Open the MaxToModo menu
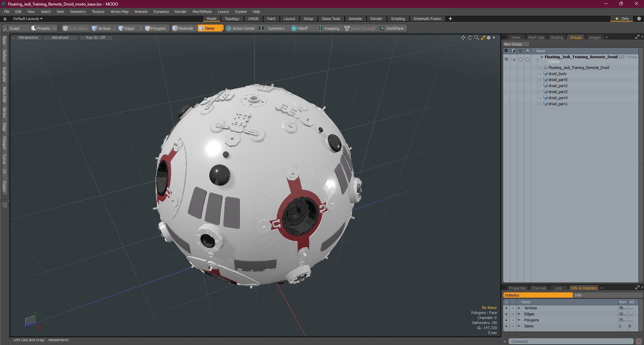This screenshot has height=345, width=644. tap(202, 12)
